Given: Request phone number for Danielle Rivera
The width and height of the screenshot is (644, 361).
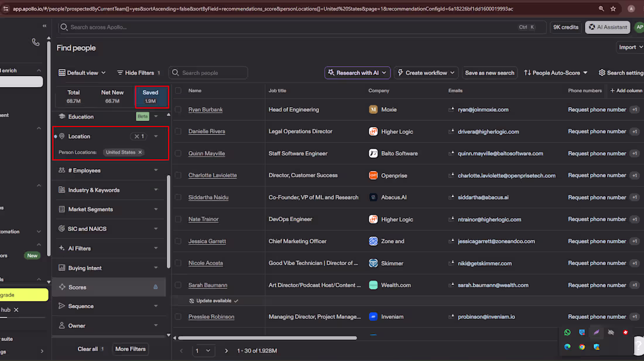Looking at the screenshot, I should coord(597,131).
